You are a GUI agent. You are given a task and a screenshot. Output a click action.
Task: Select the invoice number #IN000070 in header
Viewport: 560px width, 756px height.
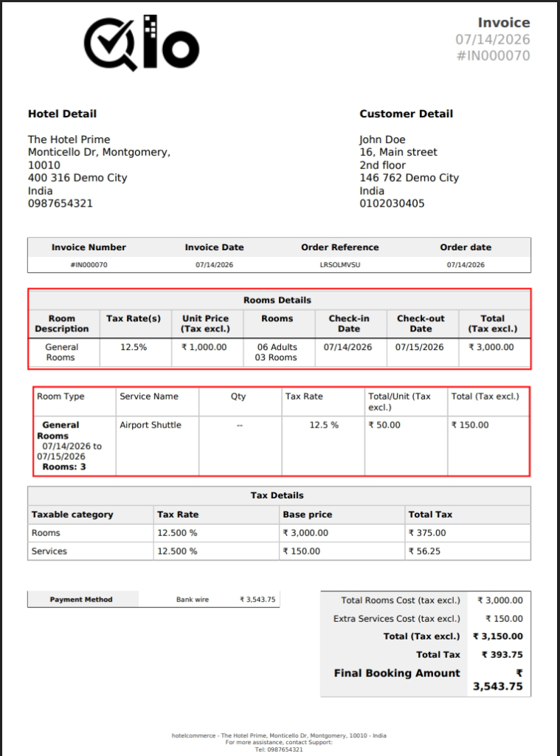pos(493,56)
